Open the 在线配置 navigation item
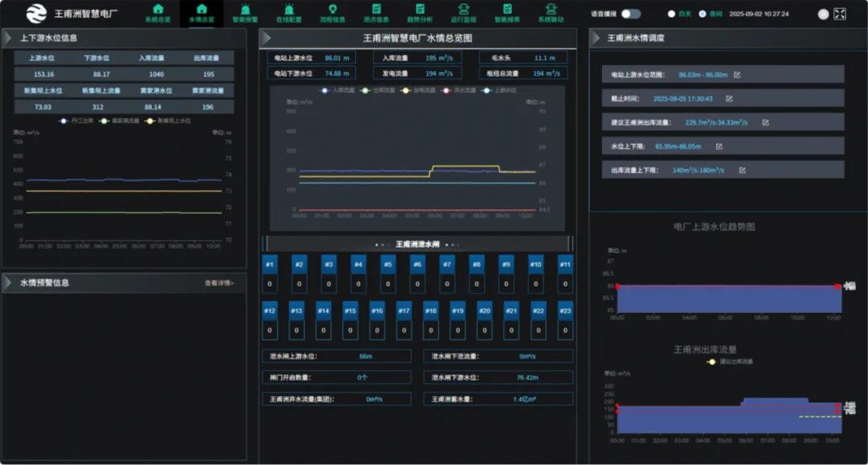This screenshot has height=465, width=868. 289,14
